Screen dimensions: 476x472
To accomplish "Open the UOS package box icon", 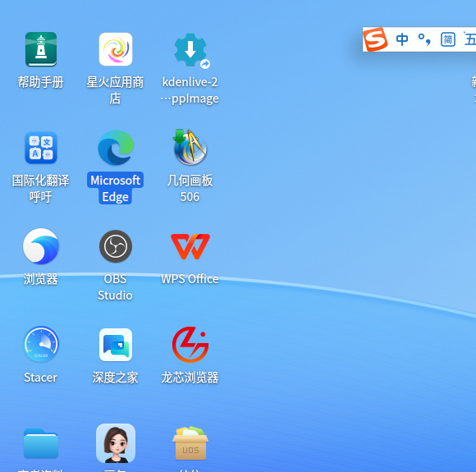I will 190,442.
